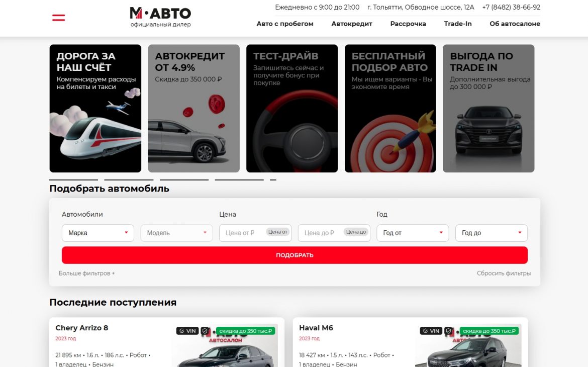Click shield icon on Chery Arrizo 8 card
The width and height of the screenshot is (588, 367).
pos(205,331)
